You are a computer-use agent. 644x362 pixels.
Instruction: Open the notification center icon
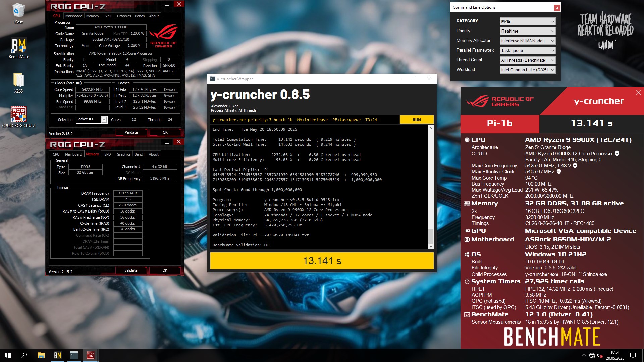[633, 355]
